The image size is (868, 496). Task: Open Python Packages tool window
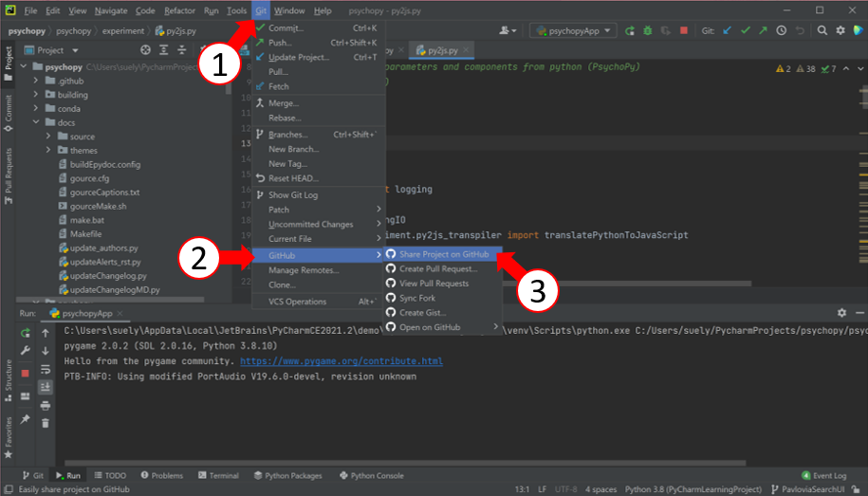coord(287,475)
